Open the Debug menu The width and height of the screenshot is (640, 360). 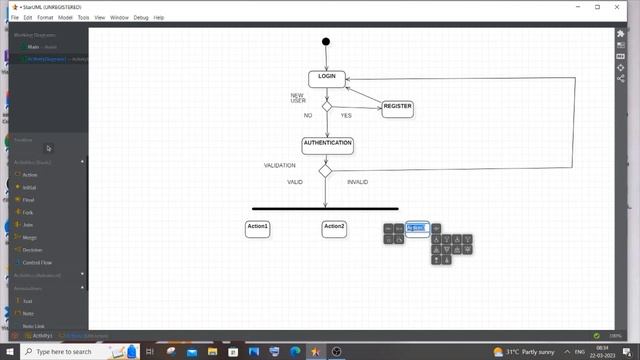tap(141, 18)
